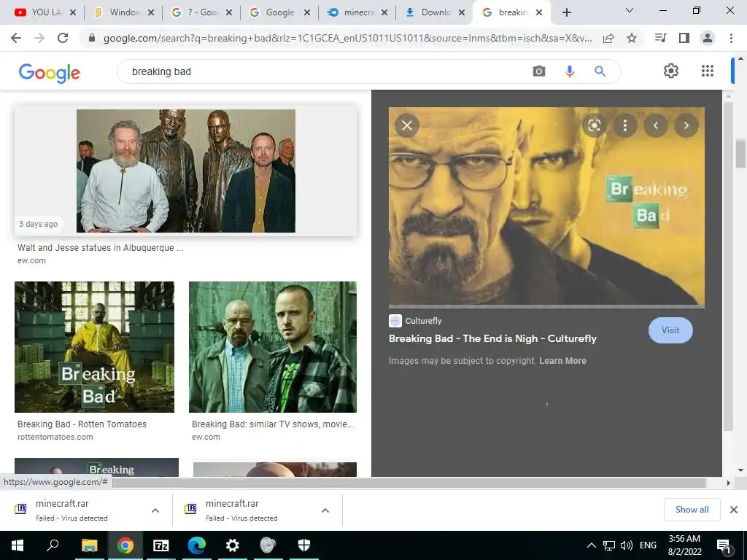Close the YOU LA YouTube tab
Screen dimensions: 747x560
[x=73, y=13]
